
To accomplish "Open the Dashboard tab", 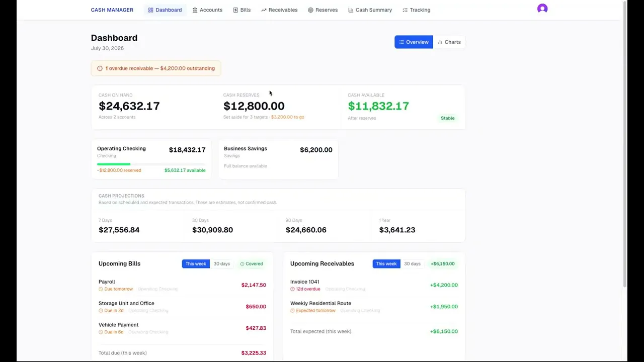I will 165,10.
